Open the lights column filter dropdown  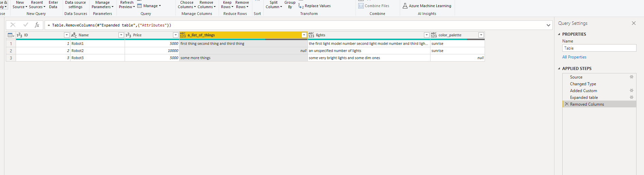pos(426,35)
